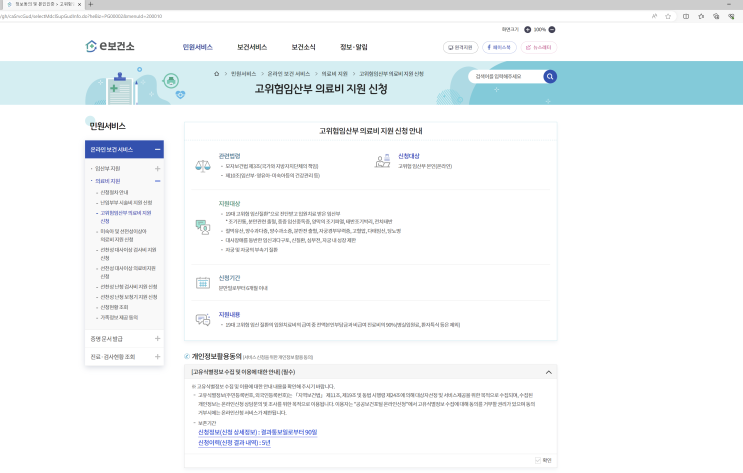This screenshot has width=743, height=473.
Task: Click the 100% screen size value
Action: tap(539, 29)
